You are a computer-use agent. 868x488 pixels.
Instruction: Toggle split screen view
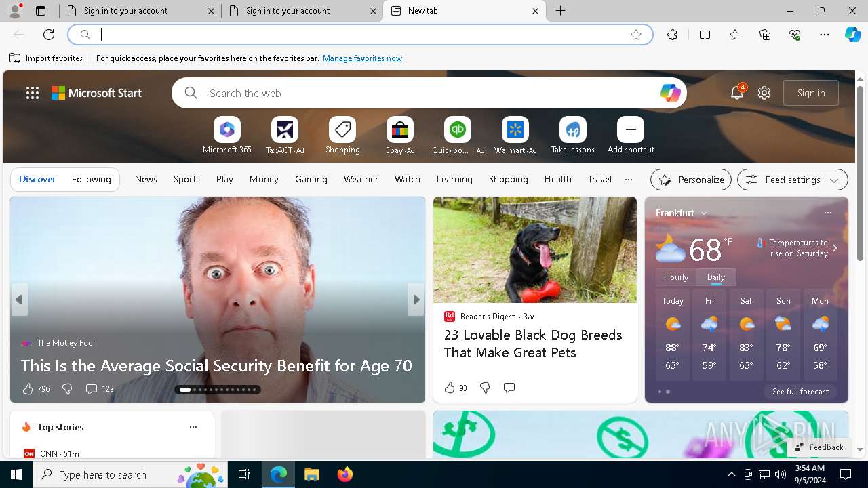[705, 35]
